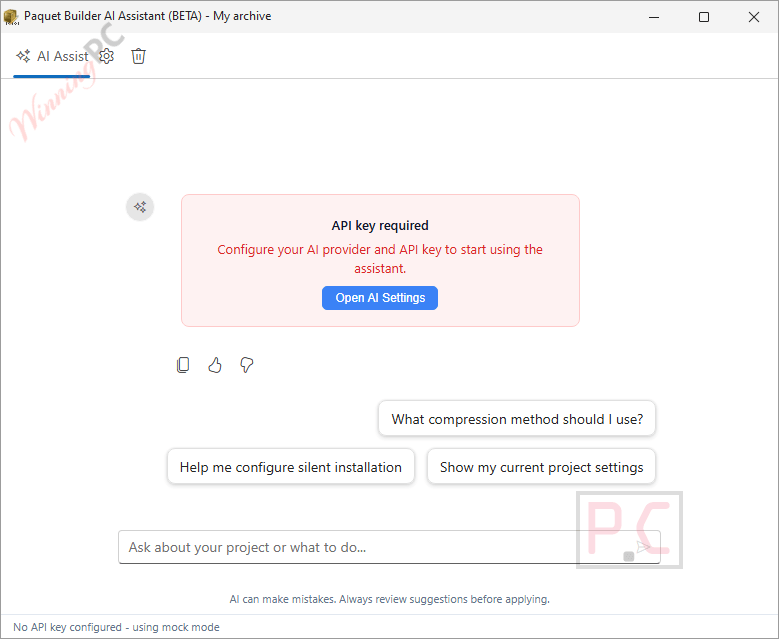Click the AI sparkle avatar icon
Screen dimensions: 779x639
[140, 207]
